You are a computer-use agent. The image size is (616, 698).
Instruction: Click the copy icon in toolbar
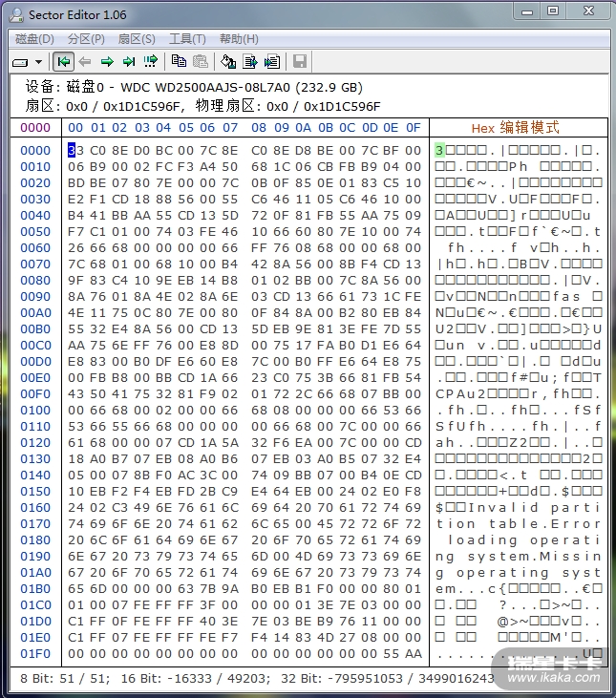click(x=179, y=61)
